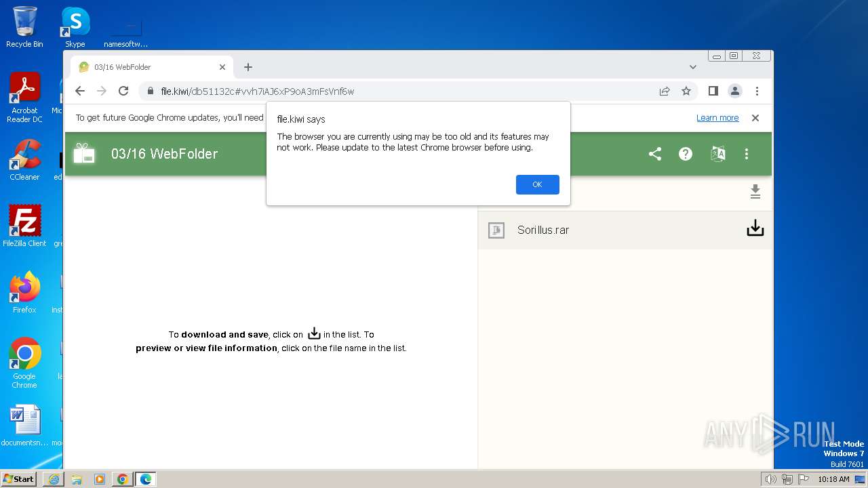Open the WebFolder three-dot menu

point(747,154)
